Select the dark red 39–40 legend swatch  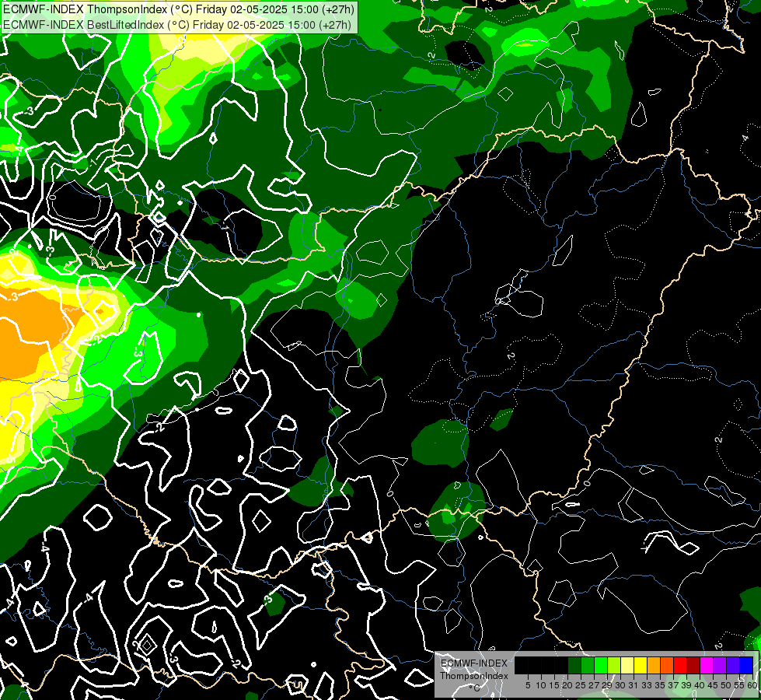click(693, 665)
